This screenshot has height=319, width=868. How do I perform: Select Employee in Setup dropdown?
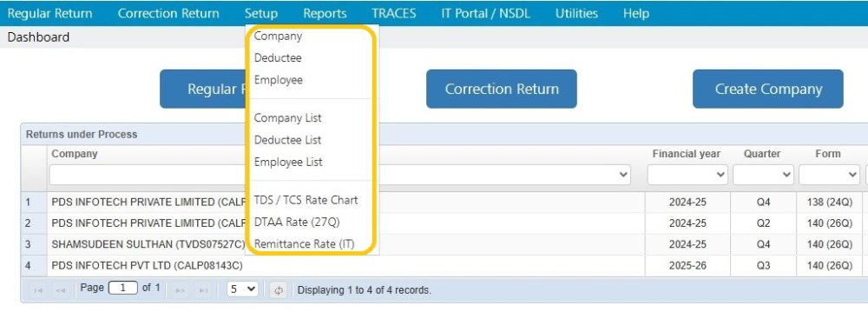coord(279,80)
